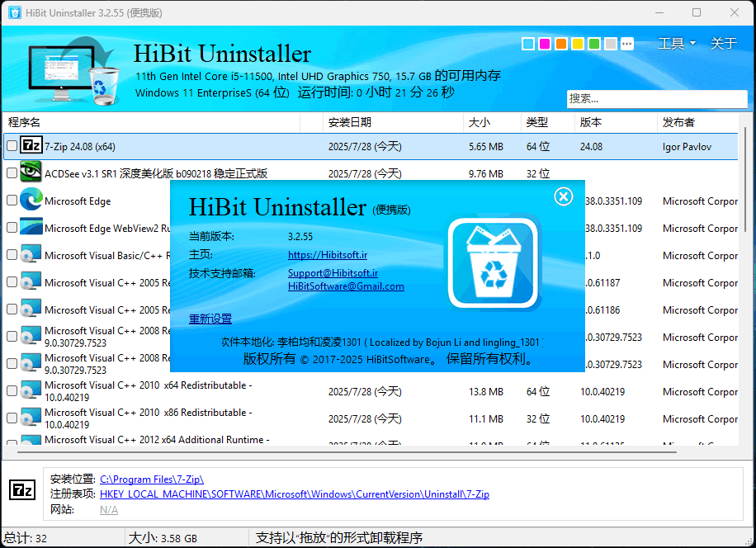Screen dimensions: 756x548
Task: Click the more colors ellipsis button
Action: coord(627,44)
